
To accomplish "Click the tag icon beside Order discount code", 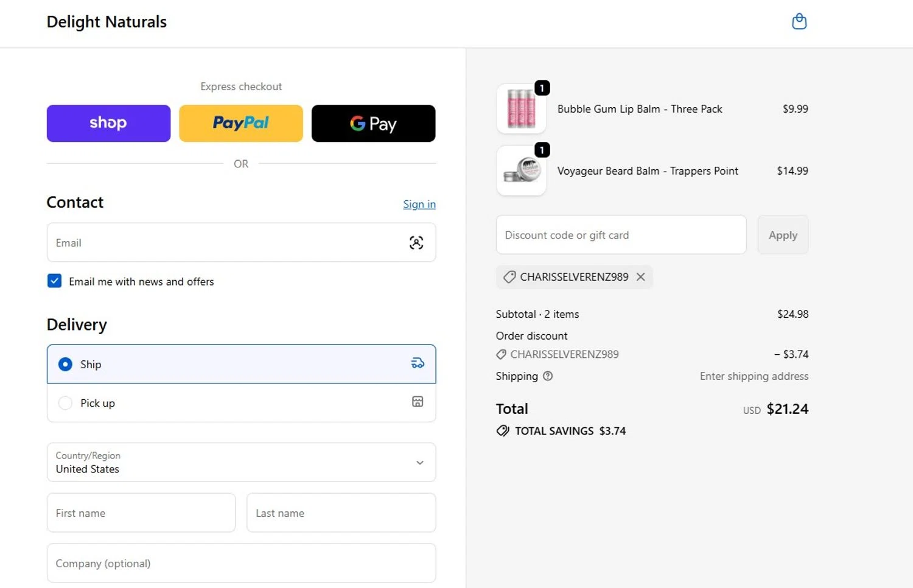I will pos(501,354).
